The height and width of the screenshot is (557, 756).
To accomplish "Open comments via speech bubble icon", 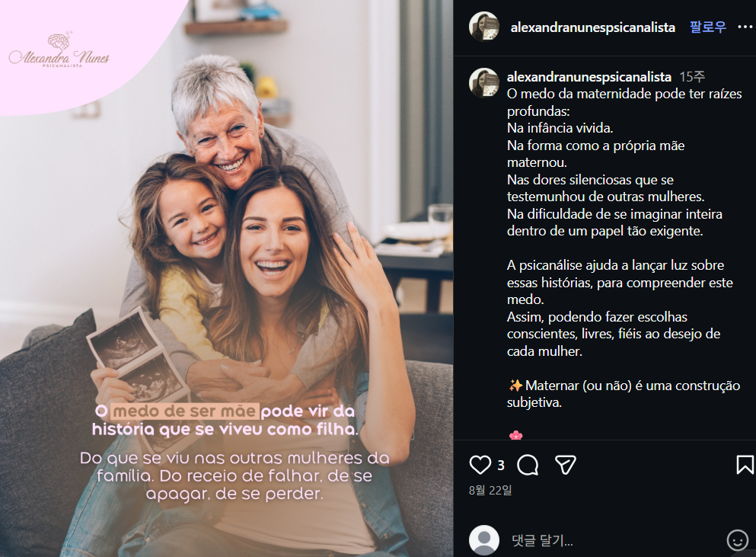I will (528, 465).
